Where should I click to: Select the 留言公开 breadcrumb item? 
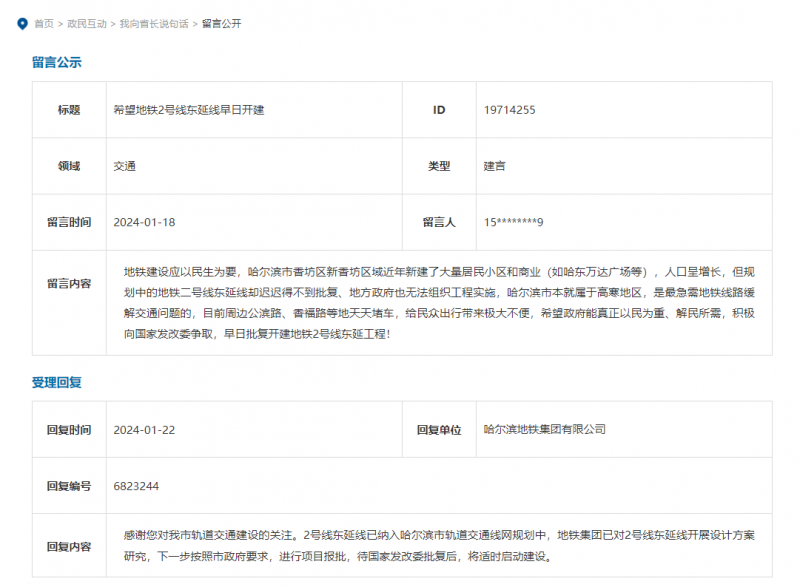(x=221, y=23)
